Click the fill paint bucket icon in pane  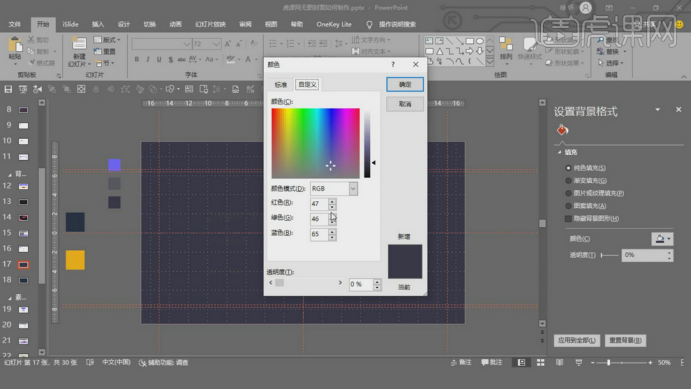562,130
